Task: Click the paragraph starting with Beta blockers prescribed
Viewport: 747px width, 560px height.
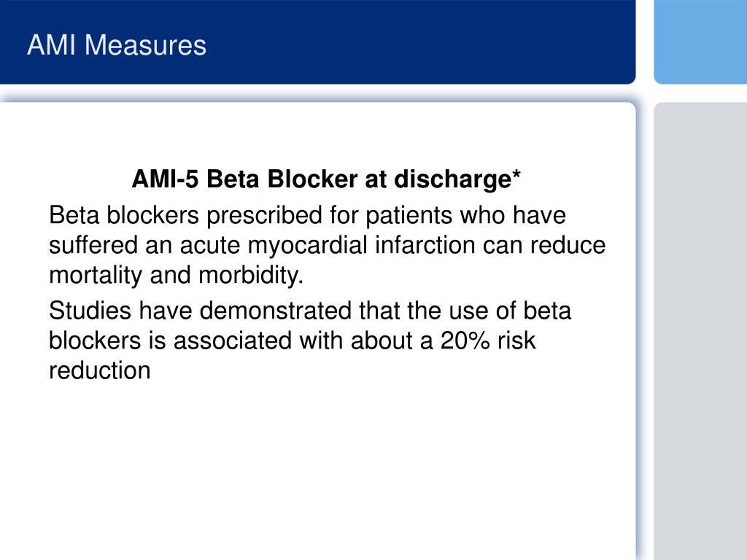Action: [328, 245]
